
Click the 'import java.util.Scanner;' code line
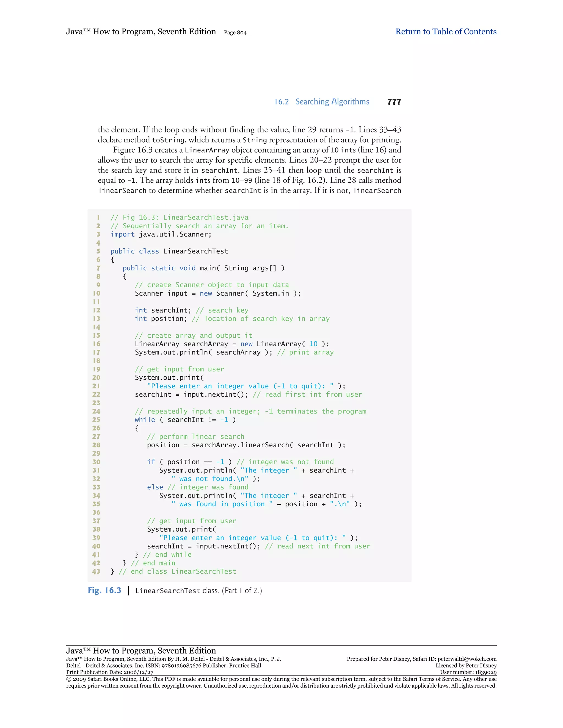click(161, 234)
